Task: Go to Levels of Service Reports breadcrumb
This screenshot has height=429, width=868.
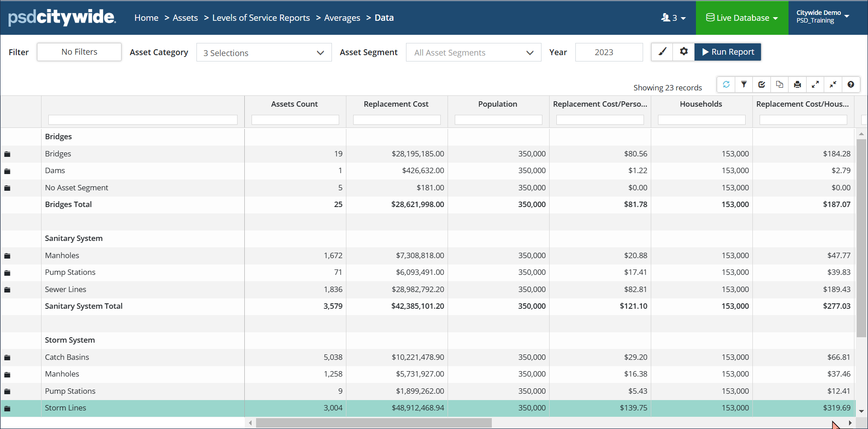Action: pyautogui.click(x=261, y=18)
